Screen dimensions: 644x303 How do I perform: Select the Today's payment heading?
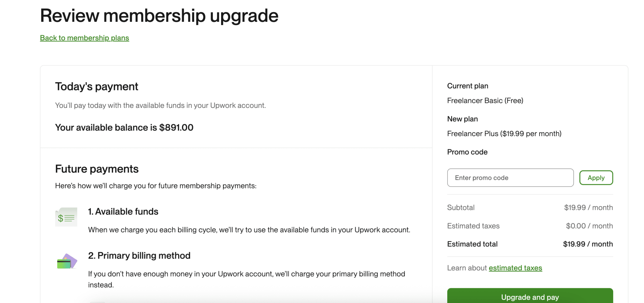point(97,86)
